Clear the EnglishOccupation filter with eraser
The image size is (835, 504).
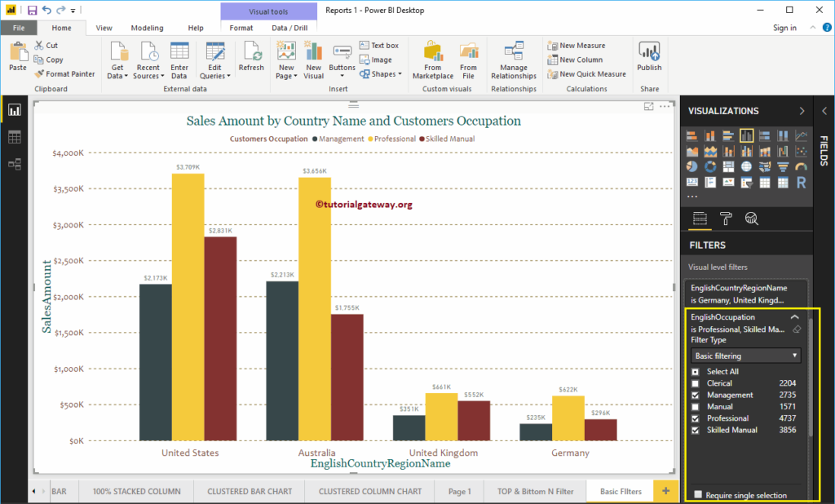(797, 329)
